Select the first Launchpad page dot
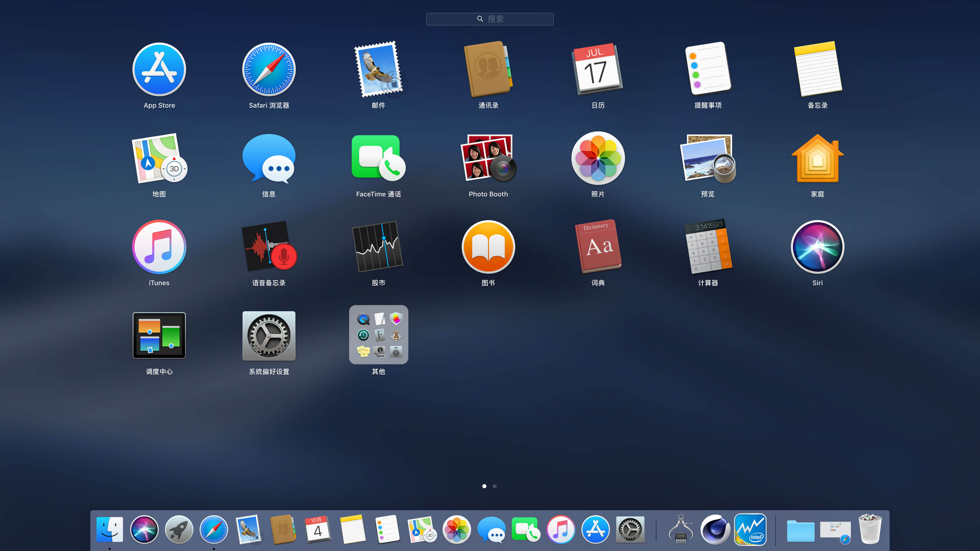 [x=484, y=486]
